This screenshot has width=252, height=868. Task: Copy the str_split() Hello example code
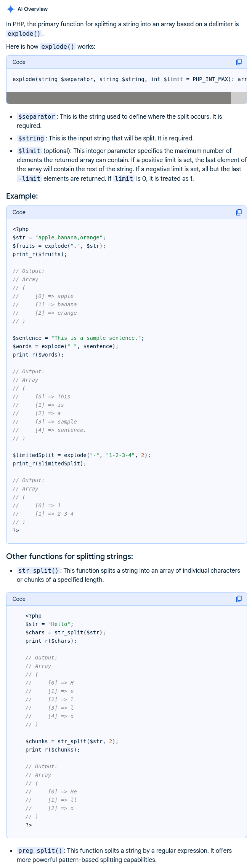[x=239, y=599]
